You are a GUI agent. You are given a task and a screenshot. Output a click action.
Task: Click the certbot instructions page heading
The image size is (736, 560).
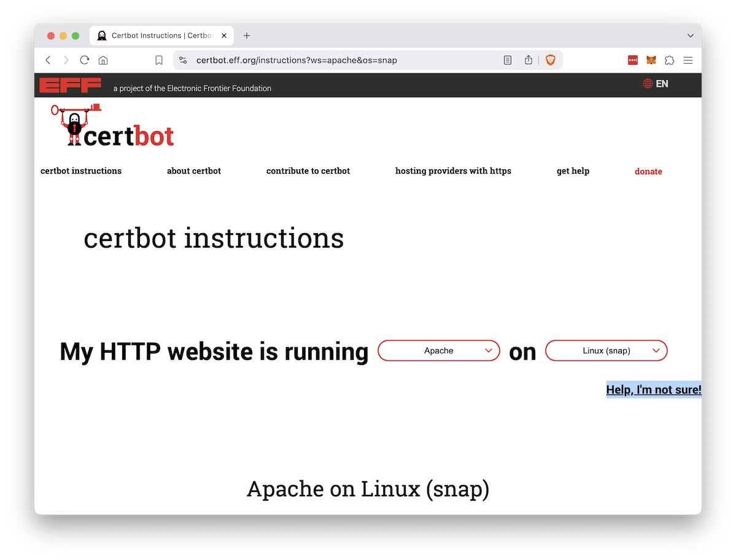pos(214,238)
